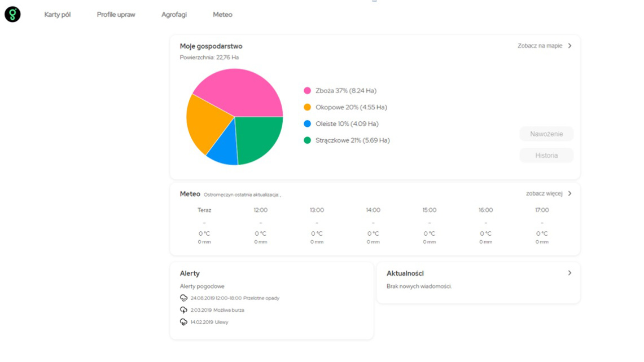The image size is (644, 362).
Task: Click the Nawożenie button
Action: (x=546, y=134)
